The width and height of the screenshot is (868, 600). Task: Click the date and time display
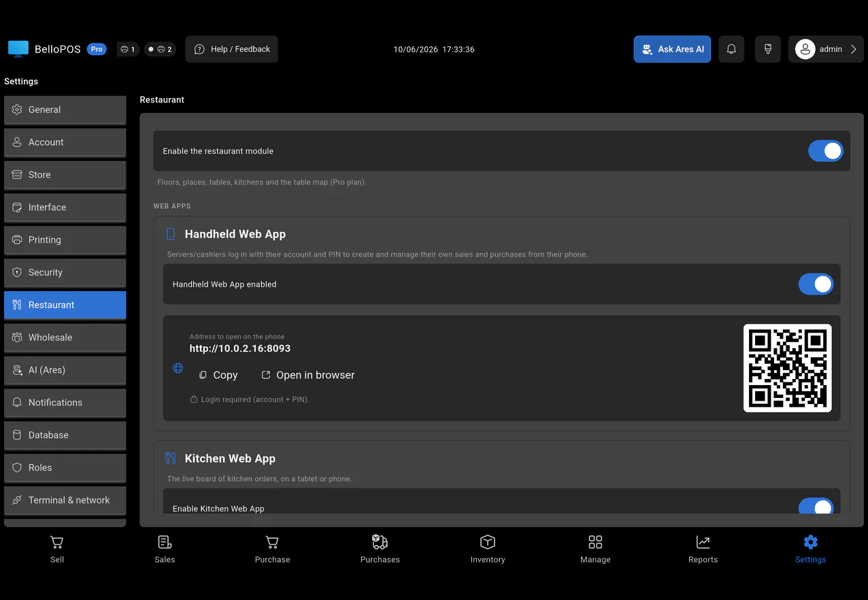click(434, 50)
